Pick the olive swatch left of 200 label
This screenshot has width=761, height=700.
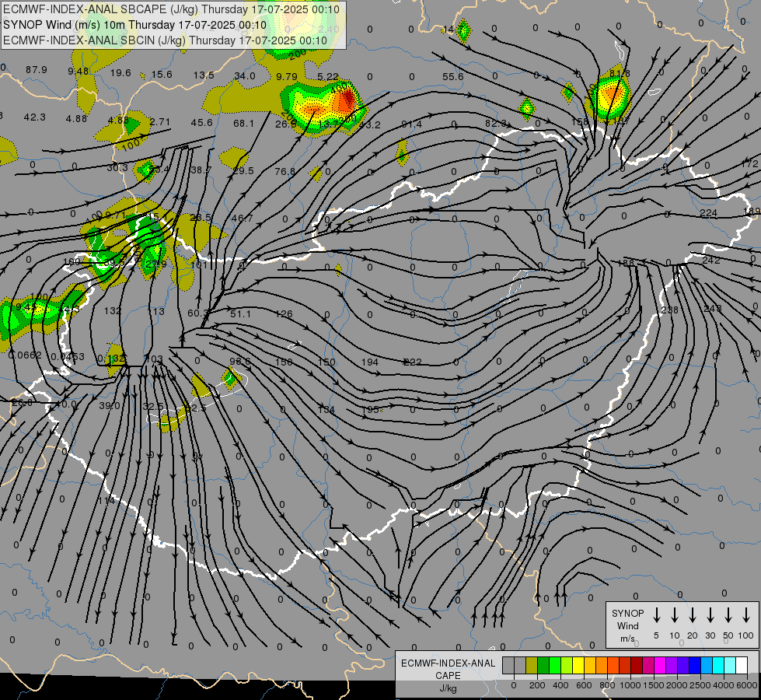click(532, 665)
